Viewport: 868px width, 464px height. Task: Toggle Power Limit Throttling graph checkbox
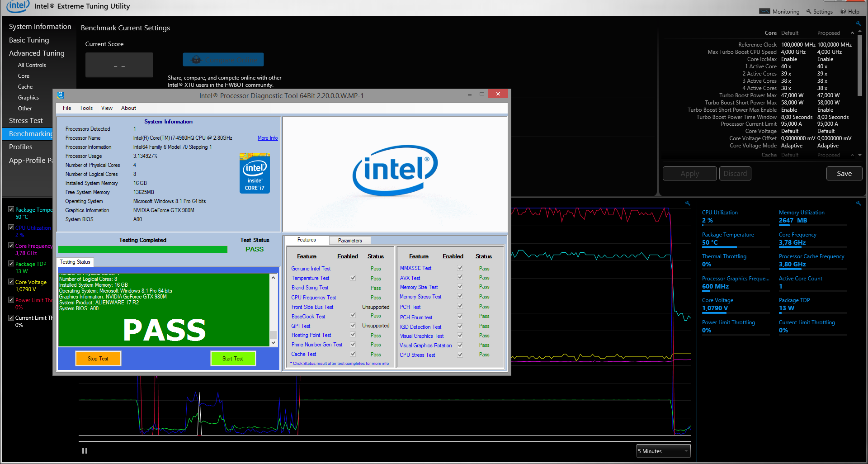coord(11,300)
